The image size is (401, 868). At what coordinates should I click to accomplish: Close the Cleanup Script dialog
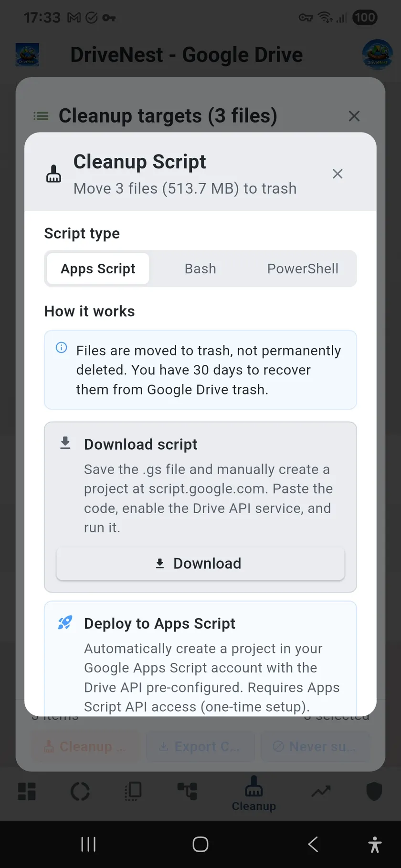pyautogui.click(x=338, y=174)
